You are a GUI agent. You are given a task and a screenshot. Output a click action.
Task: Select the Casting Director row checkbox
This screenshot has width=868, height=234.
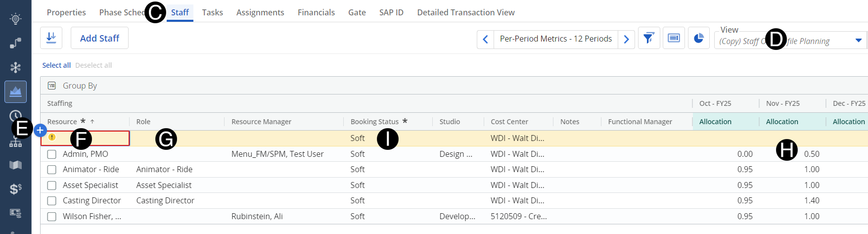pos(52,201)
